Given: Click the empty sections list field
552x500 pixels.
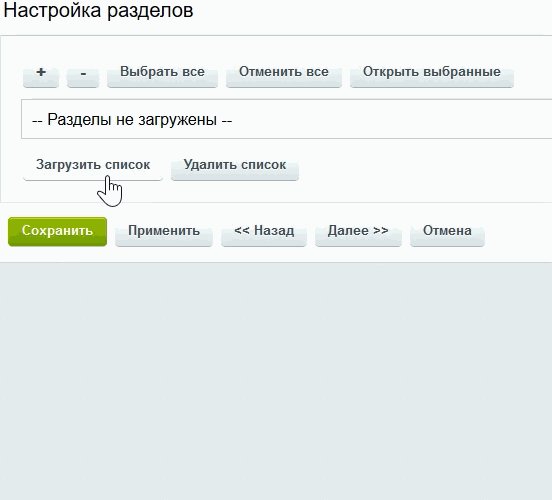Looking at the screenshot, I should point(287,119).
